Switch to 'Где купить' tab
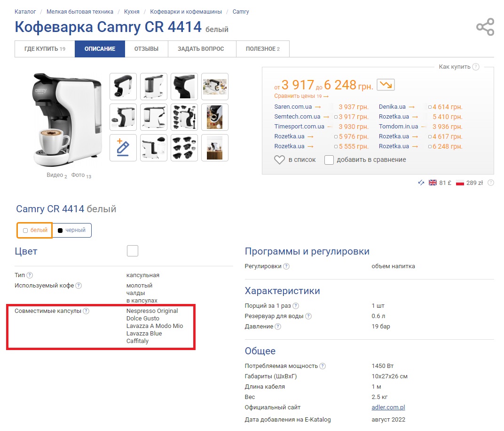 [45, 49]
